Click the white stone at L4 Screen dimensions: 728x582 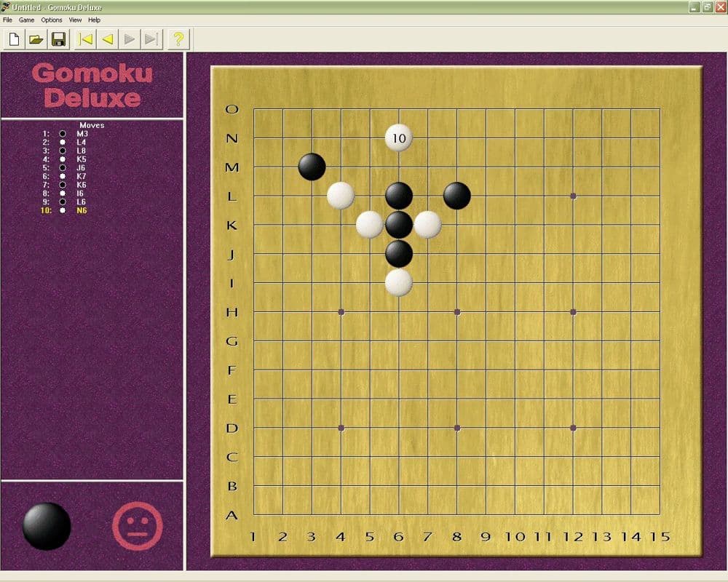pos(341,196)
